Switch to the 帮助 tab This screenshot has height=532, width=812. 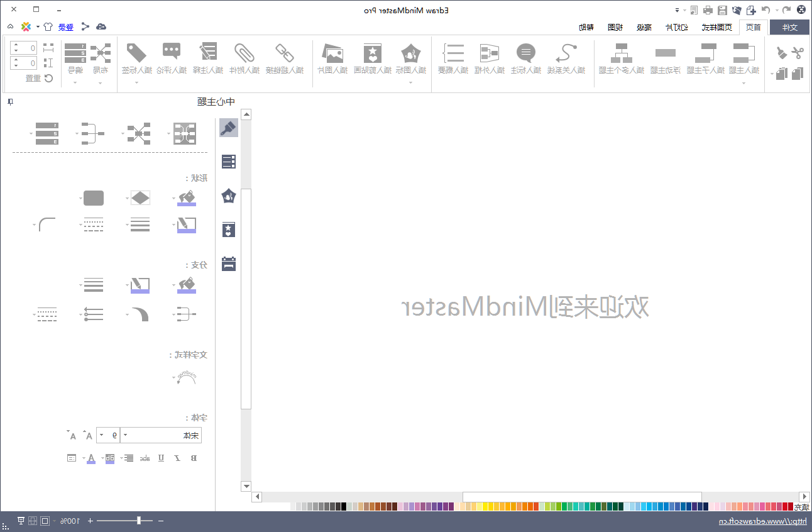[586, 27]
